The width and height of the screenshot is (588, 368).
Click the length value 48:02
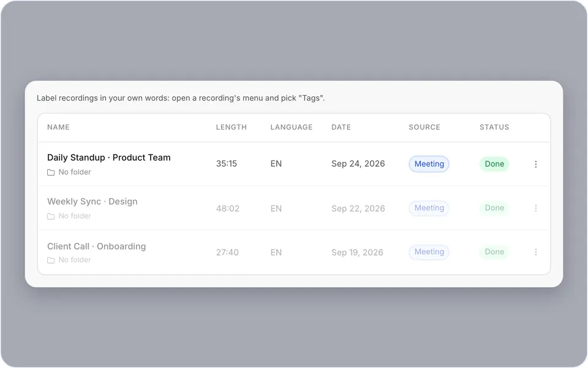(x=228, y=209)
